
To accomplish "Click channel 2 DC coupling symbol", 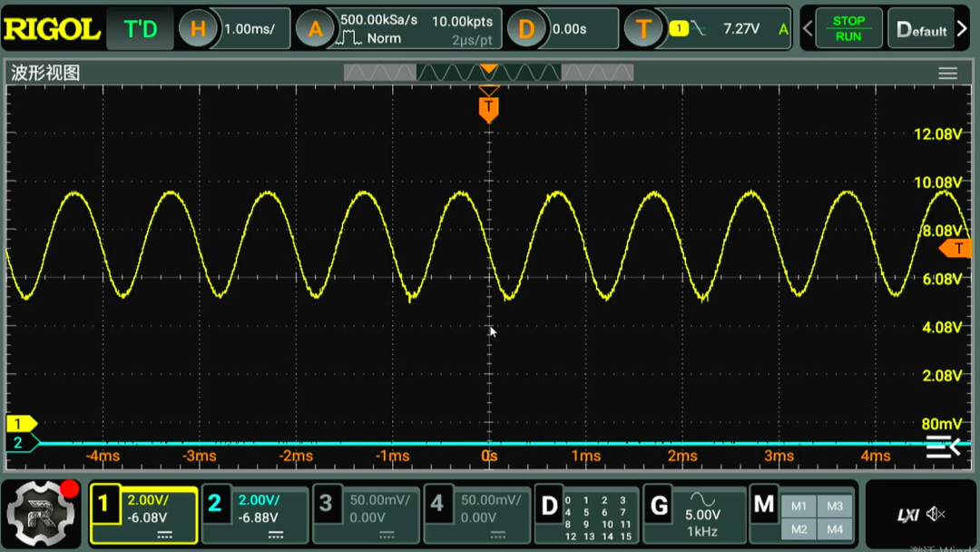I will (276, 535).
